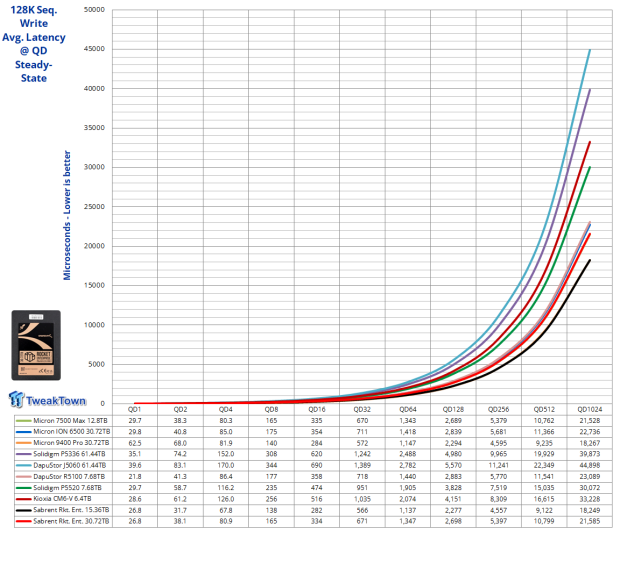Click the '21.8' DapuStor R5100 QD1 cell
This screenshot has height=568, width=620.
click(135, 476)
